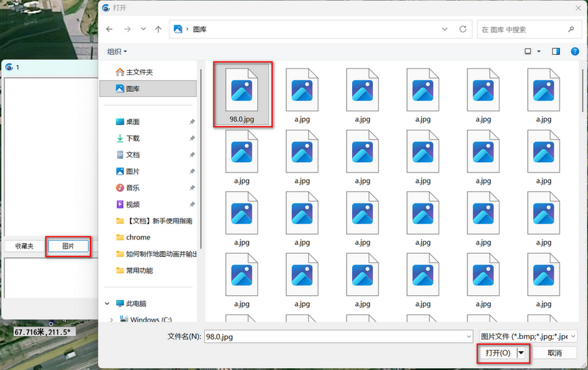Go back in the file dialog

[x=109, y=29]
